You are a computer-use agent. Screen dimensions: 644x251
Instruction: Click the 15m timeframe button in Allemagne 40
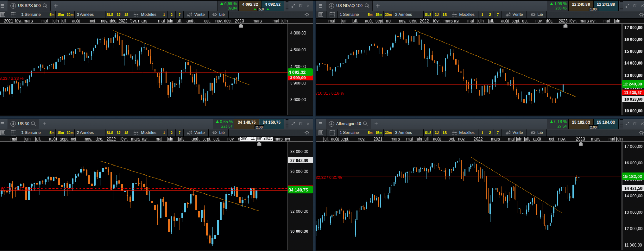[x=379, y=133]
